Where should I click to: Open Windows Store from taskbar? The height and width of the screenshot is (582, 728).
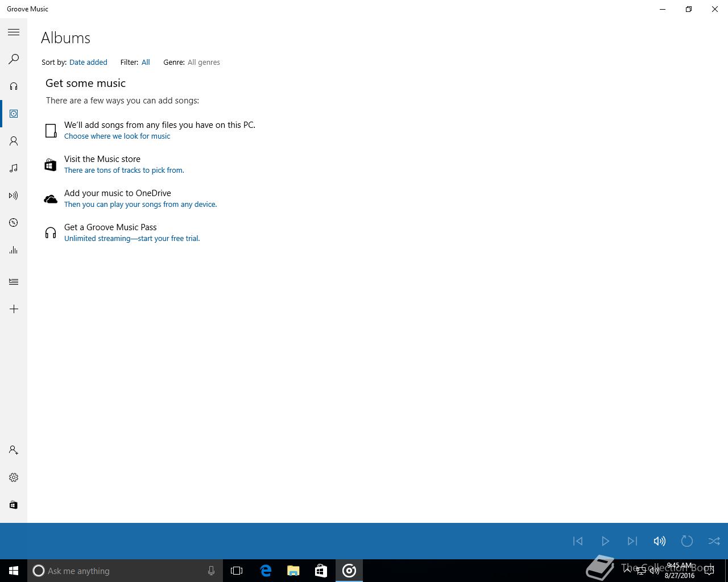coord(321,571)
